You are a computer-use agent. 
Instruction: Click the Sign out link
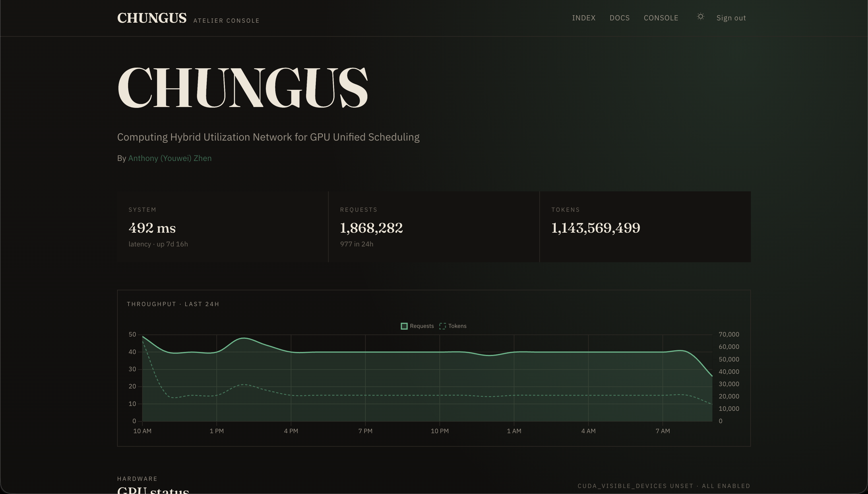[x=731, y=18]
